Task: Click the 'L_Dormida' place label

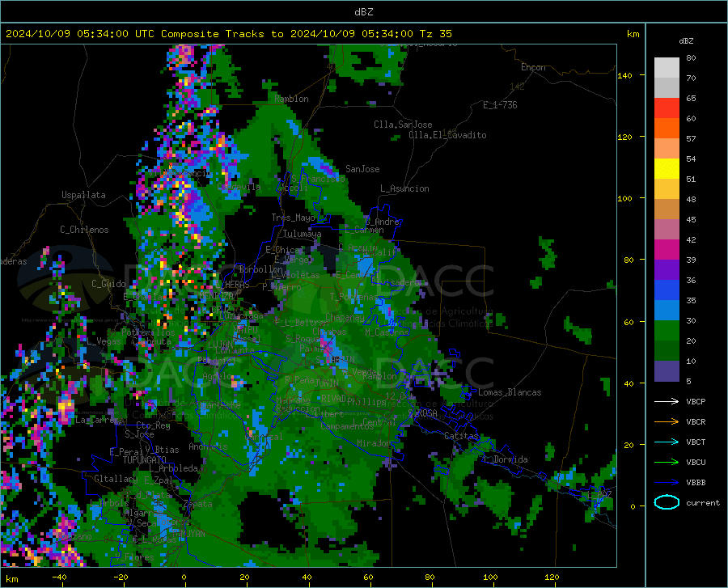Action: (x=505, y=459)
